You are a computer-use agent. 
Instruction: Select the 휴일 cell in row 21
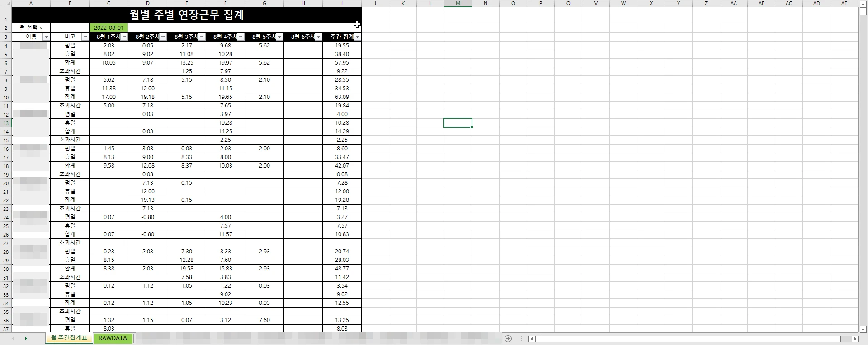click(70, 191)
